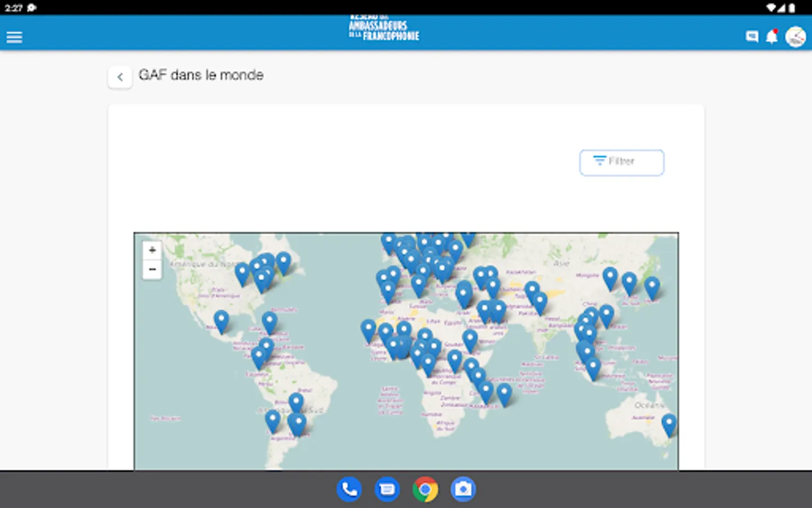The image size is (812, 508).
Task: Click the 'Asie' map label
Action: click(561, 263)
